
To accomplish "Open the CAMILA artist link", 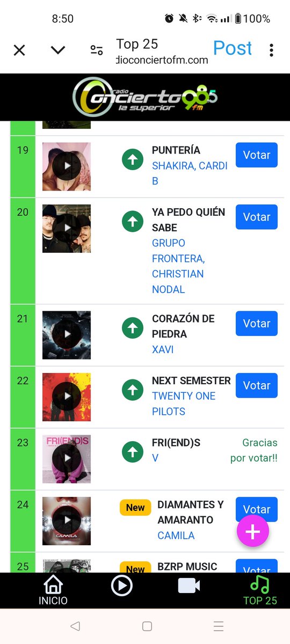I will (x=176, y=535).
